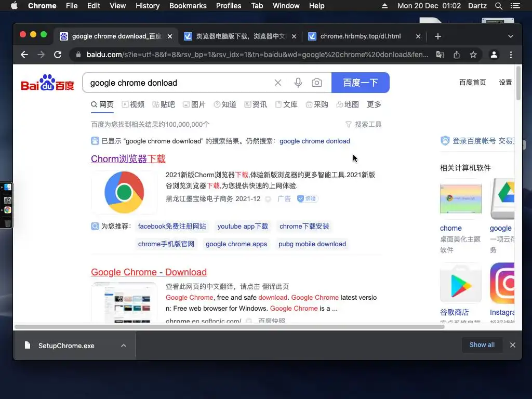Bookmark this page with the star icon

(x=473, y=55)
